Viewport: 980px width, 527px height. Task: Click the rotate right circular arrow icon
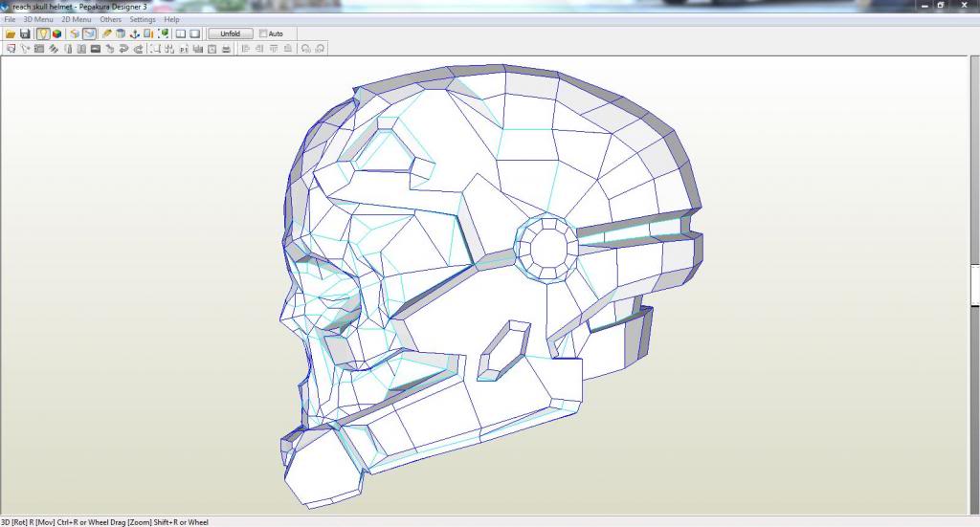tap(320, 49)
